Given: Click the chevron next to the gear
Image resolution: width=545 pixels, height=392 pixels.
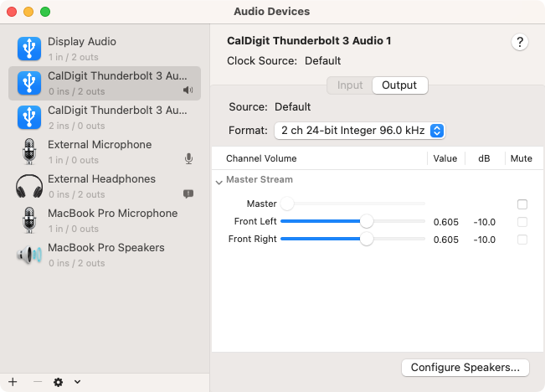Looking at the screenshot, I should click(77, 382).
